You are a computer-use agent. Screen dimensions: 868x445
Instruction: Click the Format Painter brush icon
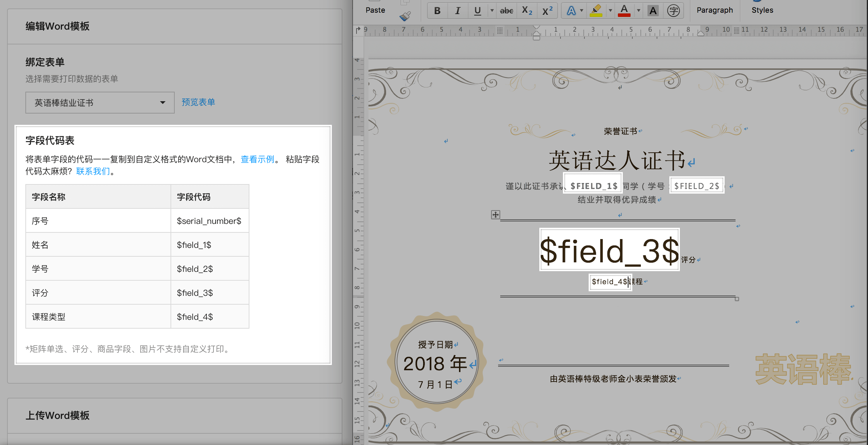[x=405, y=16]
